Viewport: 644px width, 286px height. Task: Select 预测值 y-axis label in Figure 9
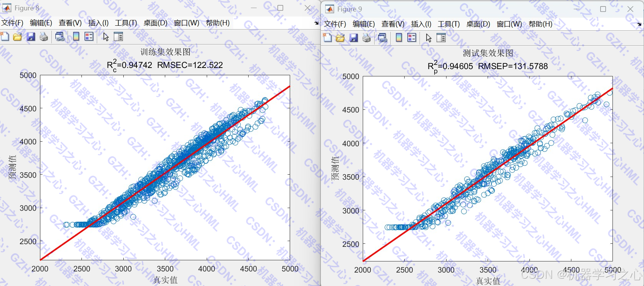pos(335,169)
